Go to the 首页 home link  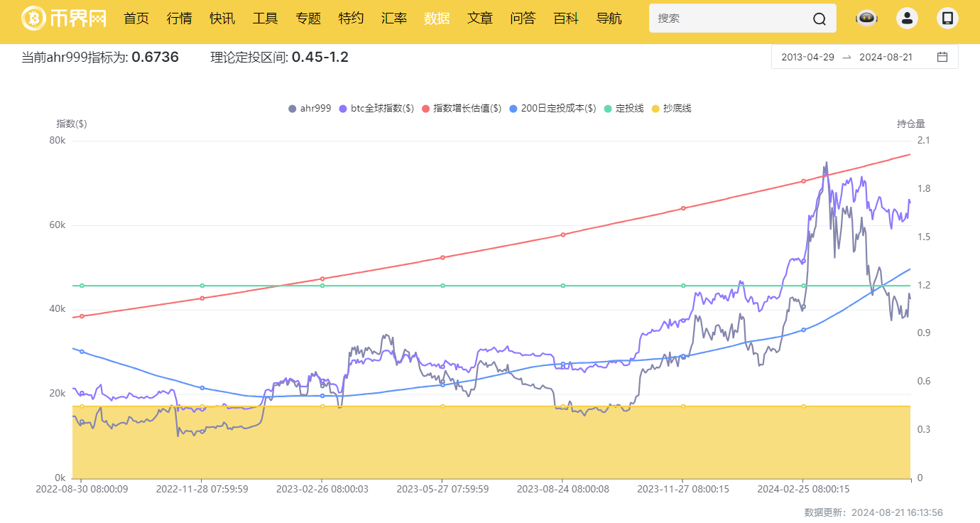(x=136, y=18)
